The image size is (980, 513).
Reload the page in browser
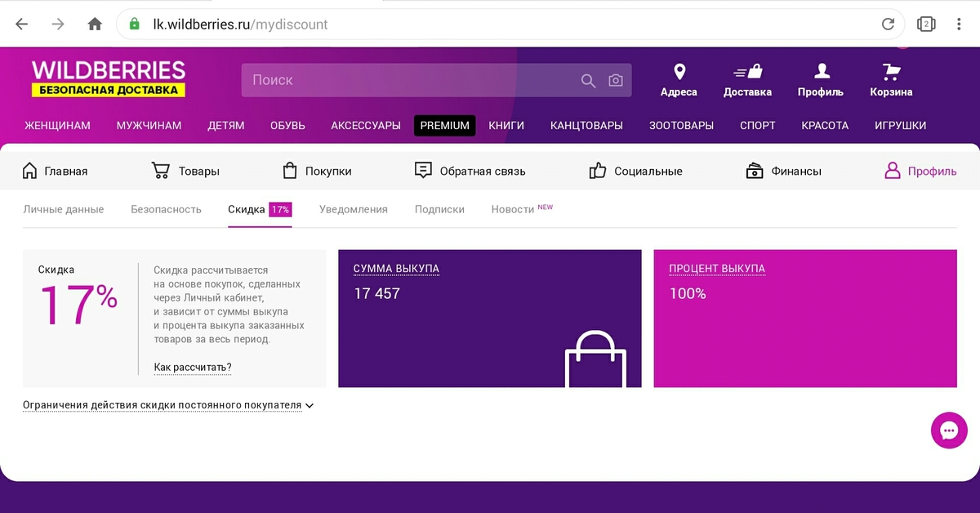(888, 25)
